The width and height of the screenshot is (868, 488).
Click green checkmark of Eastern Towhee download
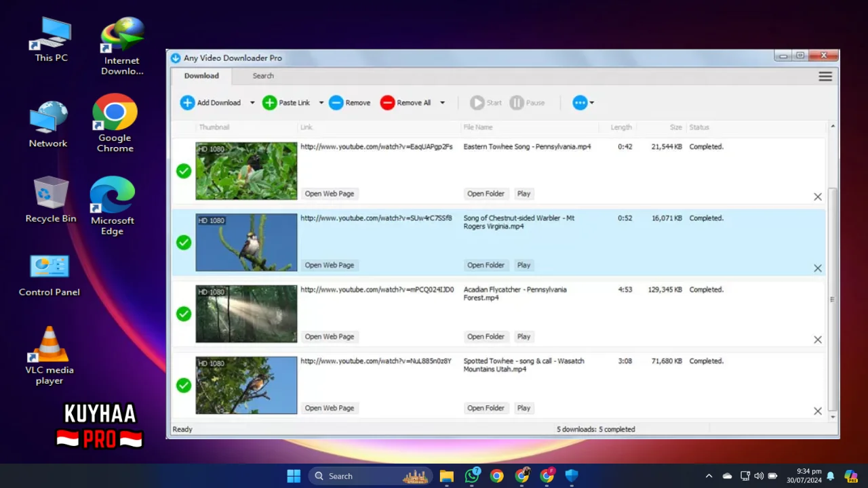(184, 171)
